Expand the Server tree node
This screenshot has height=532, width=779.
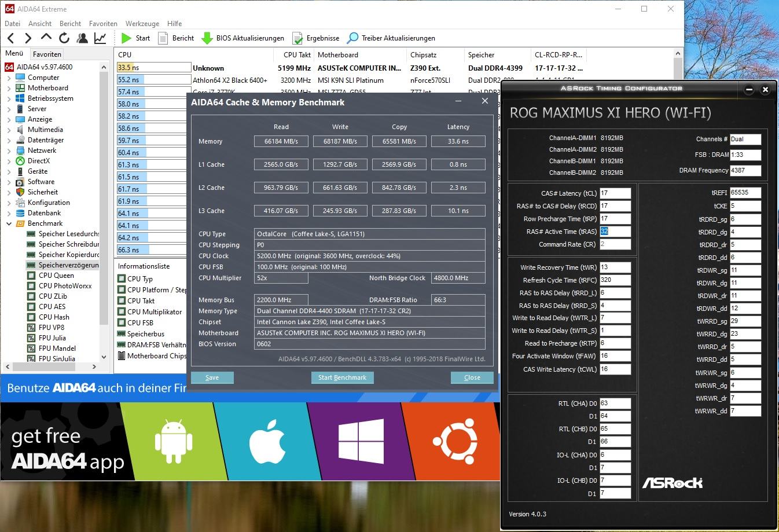click(9, 109)
